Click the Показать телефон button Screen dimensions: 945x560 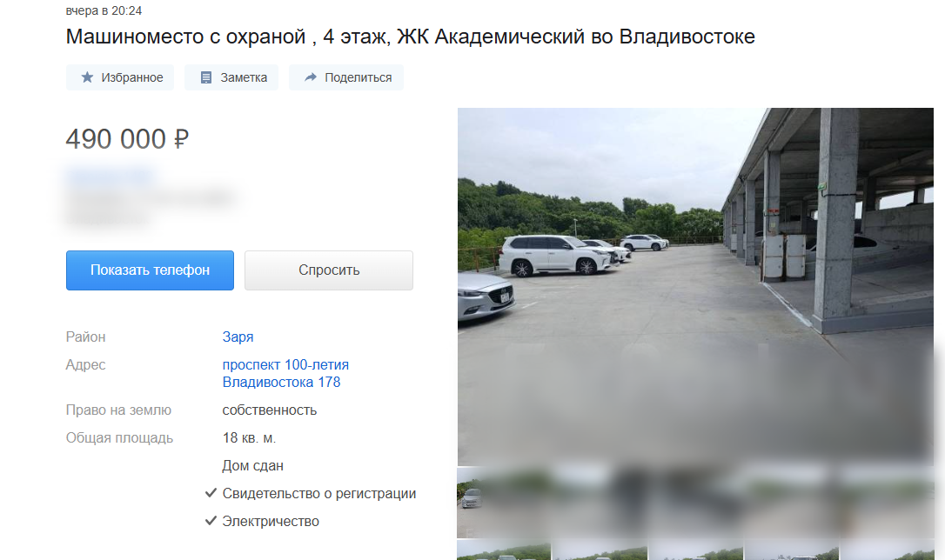150,270
